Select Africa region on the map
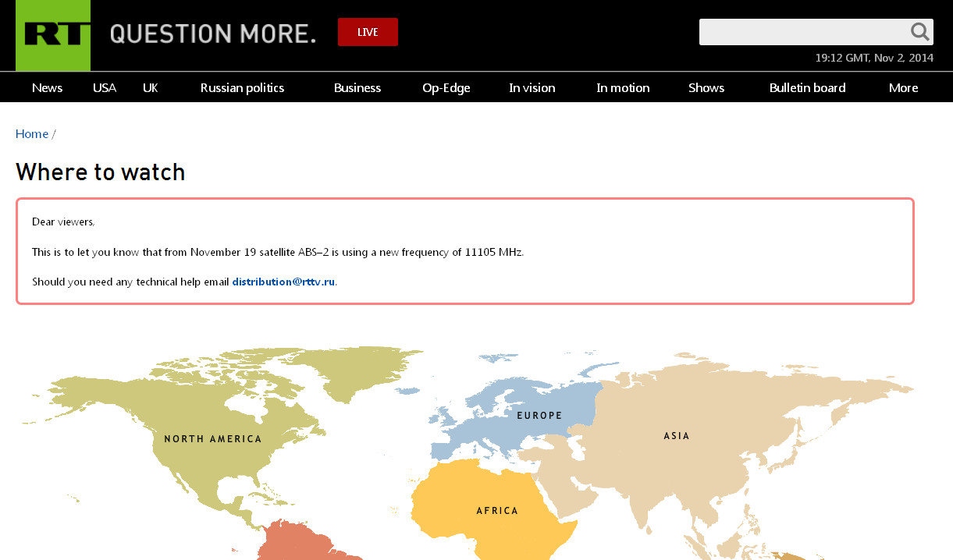The width and height of the screenshot is (953, 560). click(x=497, y=511)
